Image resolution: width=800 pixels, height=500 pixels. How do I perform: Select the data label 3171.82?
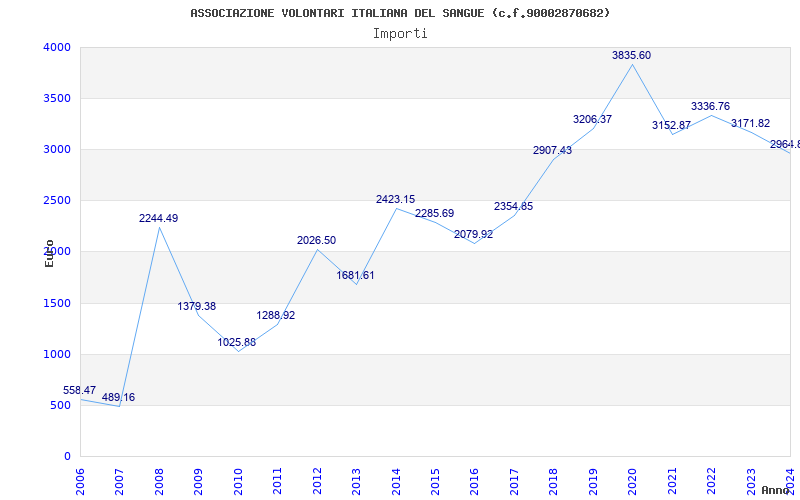751,123
